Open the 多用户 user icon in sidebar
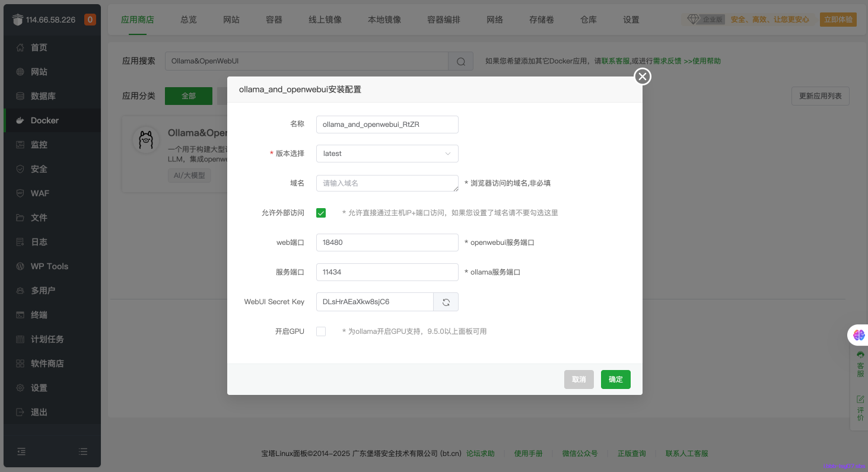Viewport: 868px width, 472px height. (20, 291)
